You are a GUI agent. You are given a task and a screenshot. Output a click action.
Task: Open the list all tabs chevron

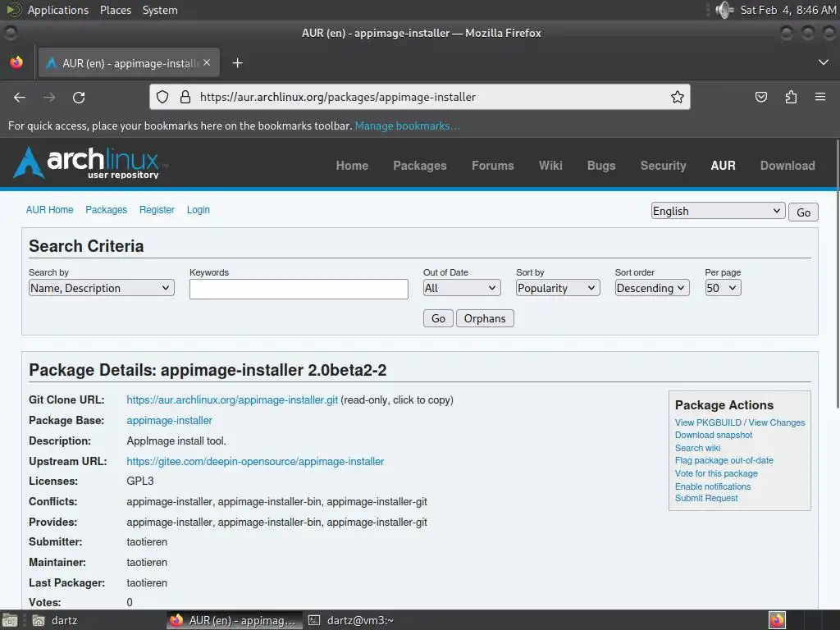tap(824, 62)
